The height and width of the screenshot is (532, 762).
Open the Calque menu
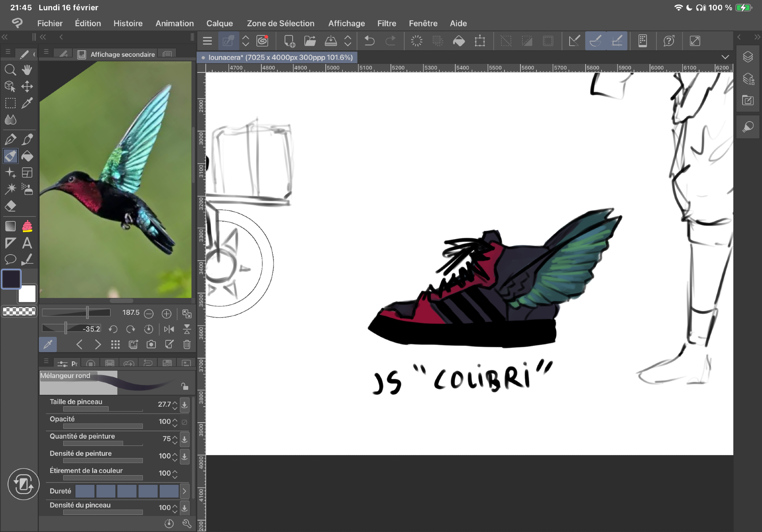click(219, 23)
